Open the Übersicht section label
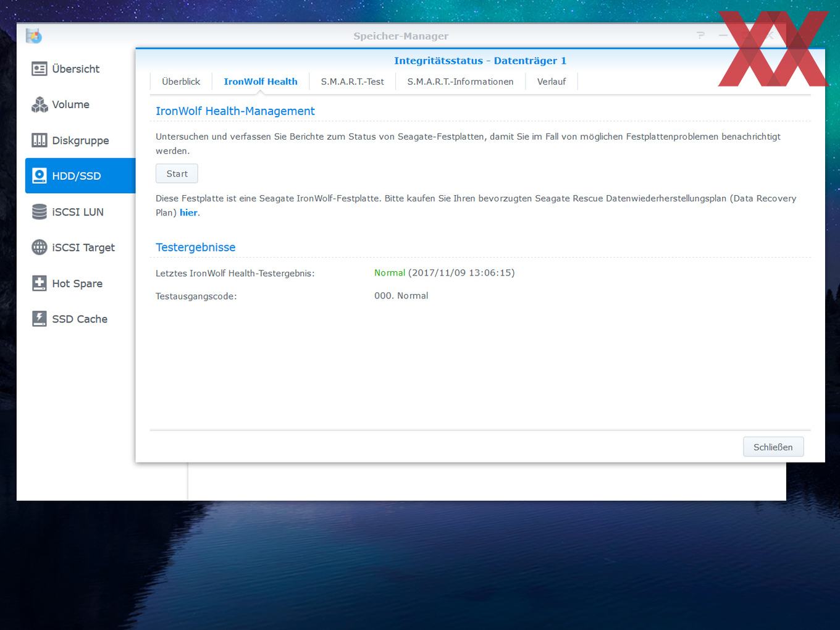Image resolution: width=840 pixels, height=630 pixels. (x=75, y=69)
